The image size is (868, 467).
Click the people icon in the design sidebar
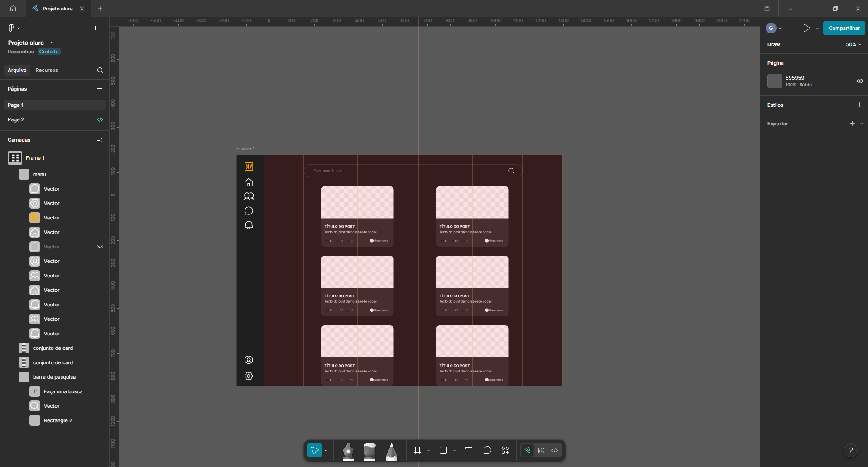pos(249,196)
